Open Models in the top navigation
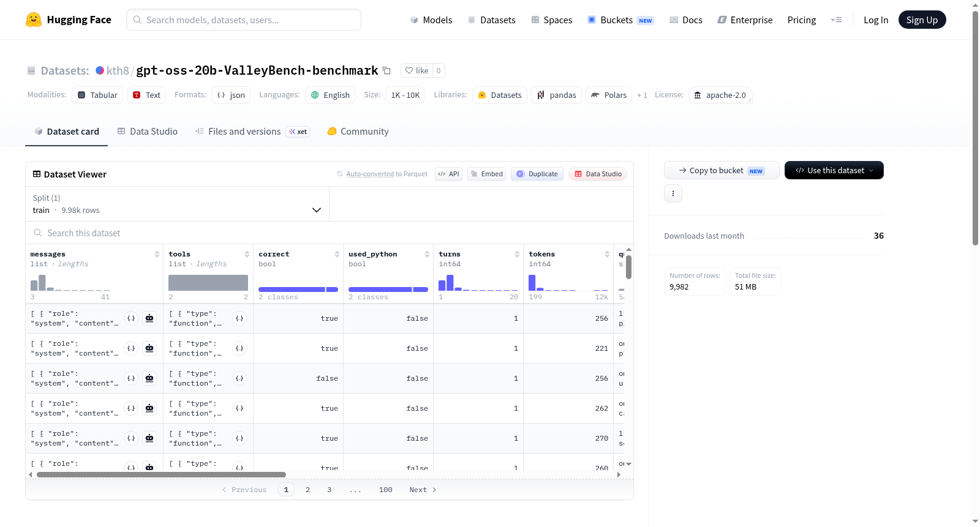 (x=431, y=20)
